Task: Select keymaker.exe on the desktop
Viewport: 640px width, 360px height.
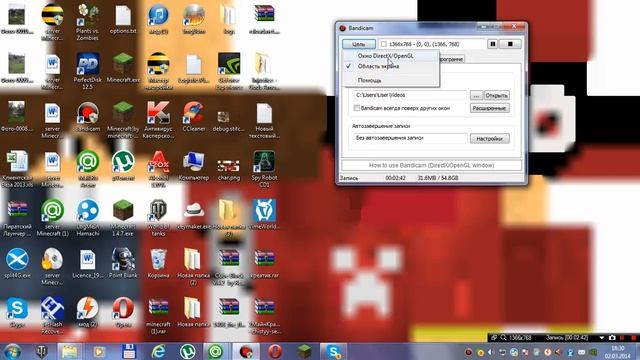Action: (x=194, y=215)
